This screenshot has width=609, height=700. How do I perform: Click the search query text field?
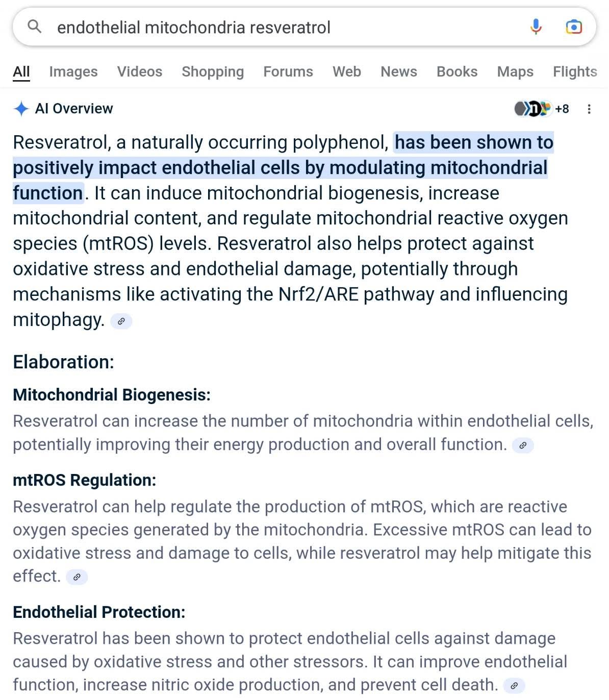tap(286, 27)
